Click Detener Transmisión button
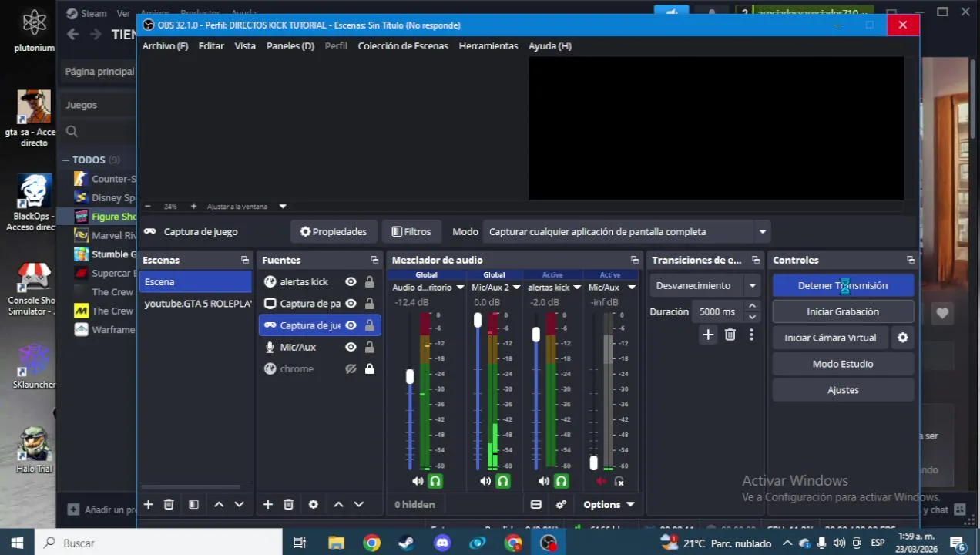Image resolution: width=980 pixels, height=555 pixels. (843, 285)
